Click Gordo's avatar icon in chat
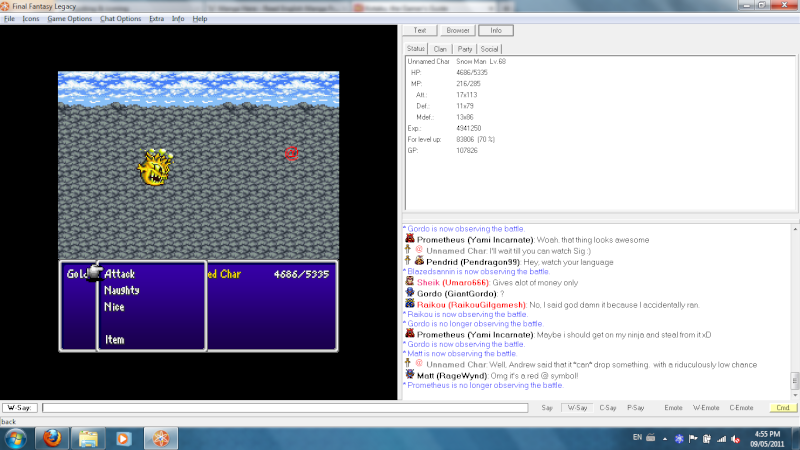The height and width of the screenshot is (450, 800). point(410,292)
